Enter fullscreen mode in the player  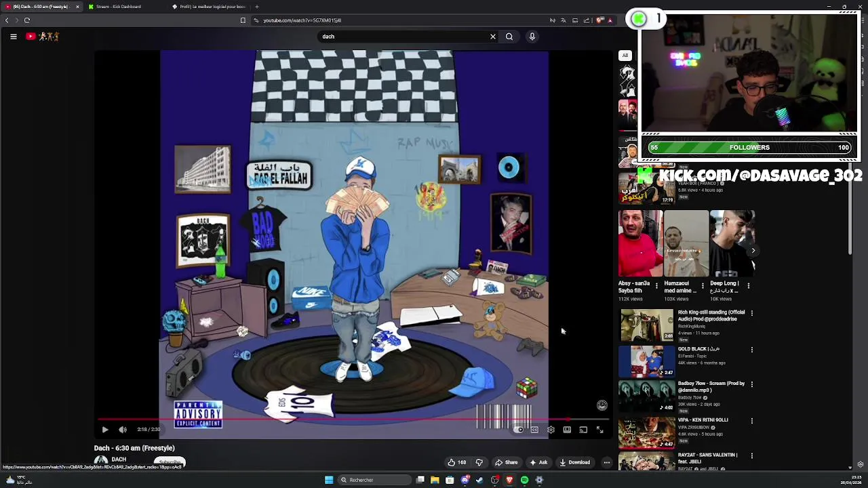point(599,429)
